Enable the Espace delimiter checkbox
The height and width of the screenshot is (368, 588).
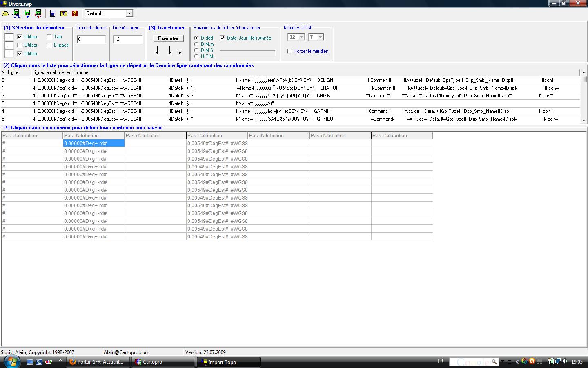click(x=49, y=45)
